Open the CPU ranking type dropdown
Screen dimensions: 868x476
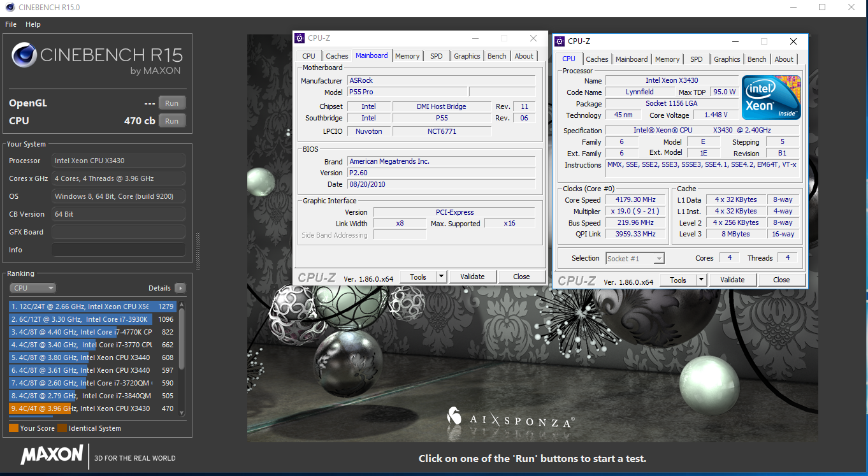click(x=33, y=288)
